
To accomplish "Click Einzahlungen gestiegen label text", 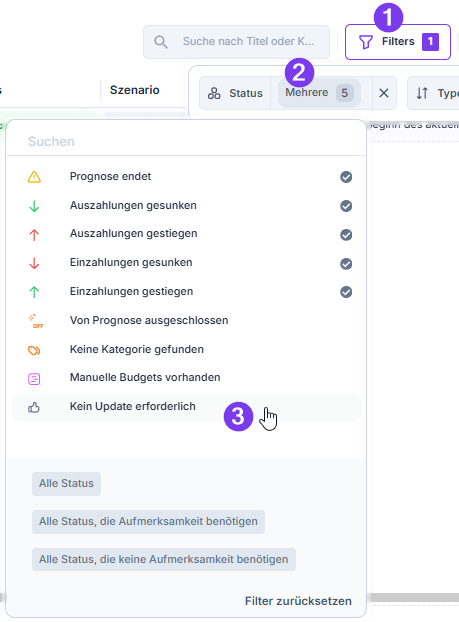I will coord(131,291).
